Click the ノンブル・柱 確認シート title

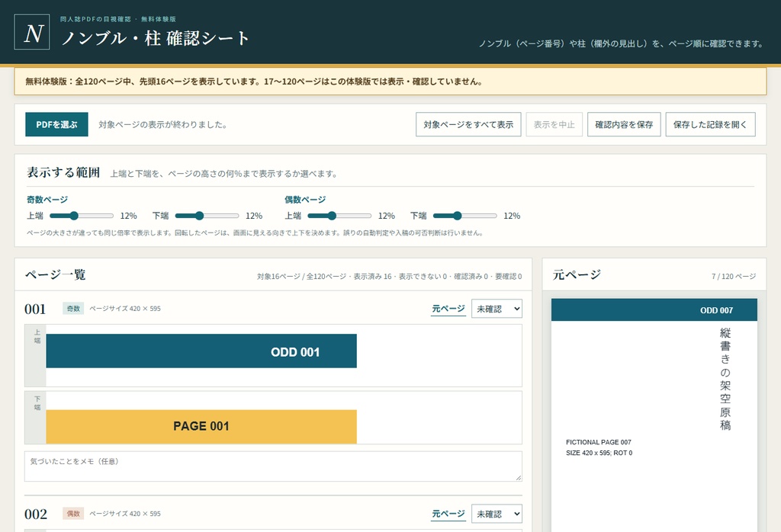[x=155, y=38]
